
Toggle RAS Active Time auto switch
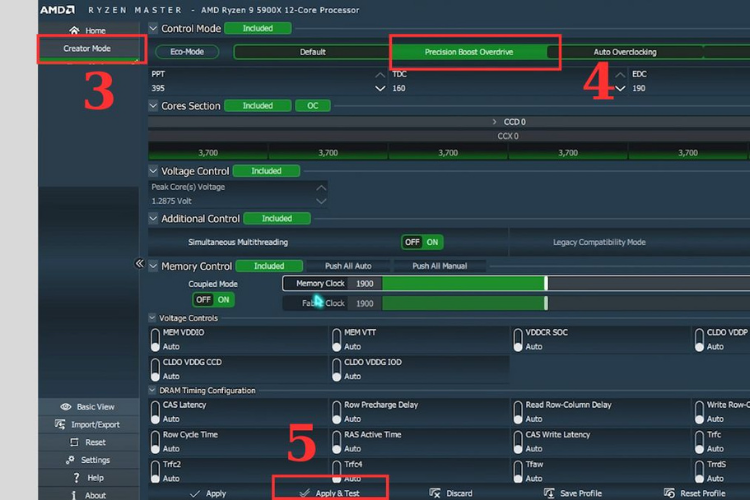pyautogui.click(x=336, y=442)
